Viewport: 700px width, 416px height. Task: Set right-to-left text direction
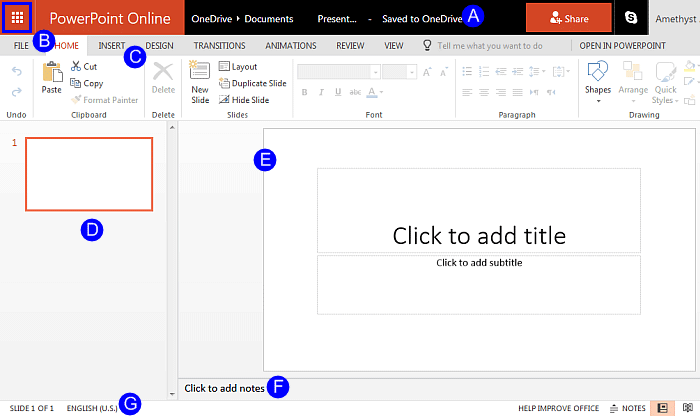coord(551,92)
